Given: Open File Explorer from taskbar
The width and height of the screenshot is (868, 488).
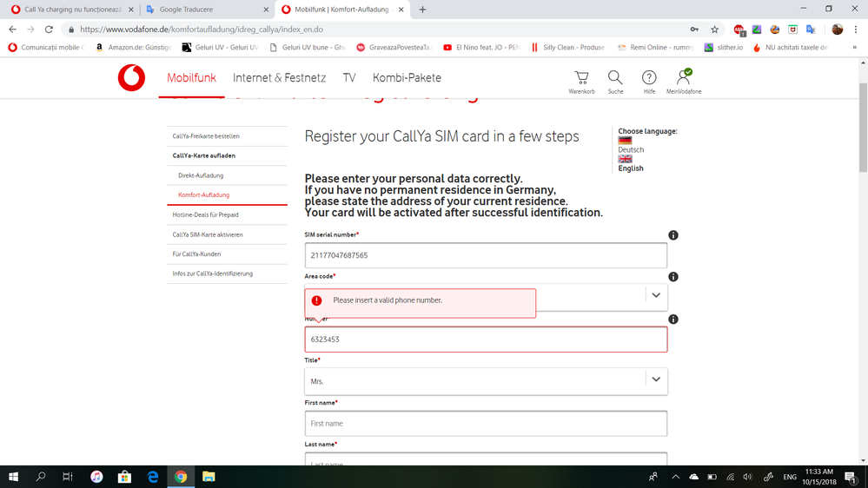Looking at the screenshot, I should pos(209,477).
